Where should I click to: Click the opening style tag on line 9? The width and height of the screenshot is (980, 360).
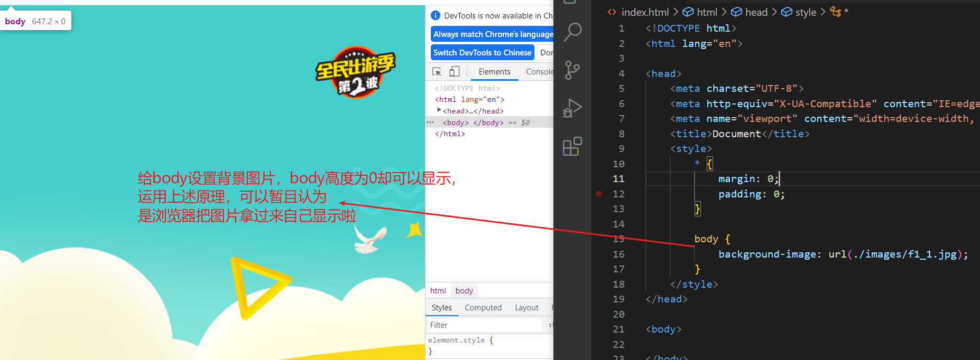(x=691, y=149)
